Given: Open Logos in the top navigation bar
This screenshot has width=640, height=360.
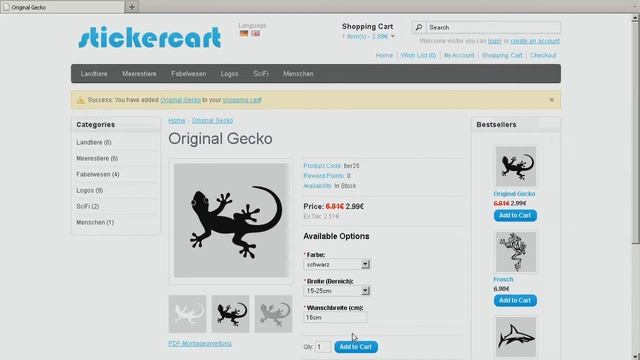Looking at the screenshot, I should (229, 74).
